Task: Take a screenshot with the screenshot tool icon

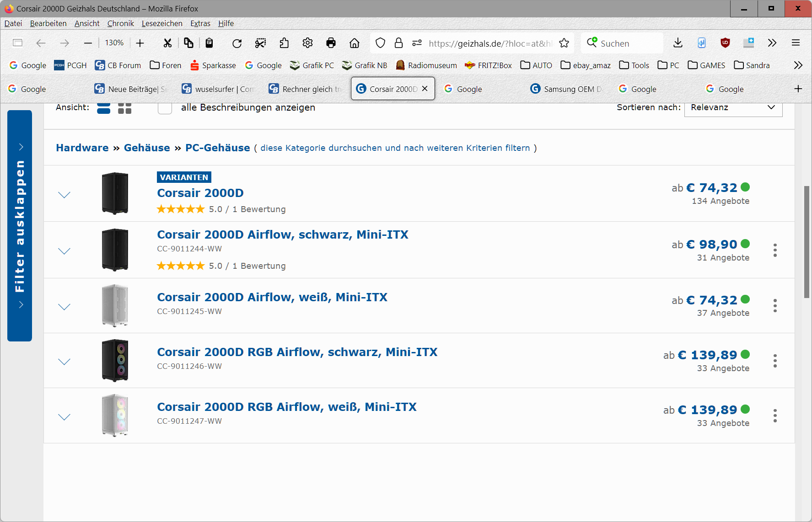Action: pyautogui.click(x=260, y=43)
